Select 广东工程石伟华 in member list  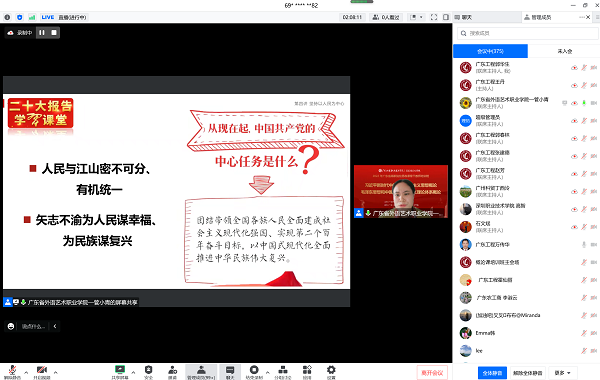526,244
